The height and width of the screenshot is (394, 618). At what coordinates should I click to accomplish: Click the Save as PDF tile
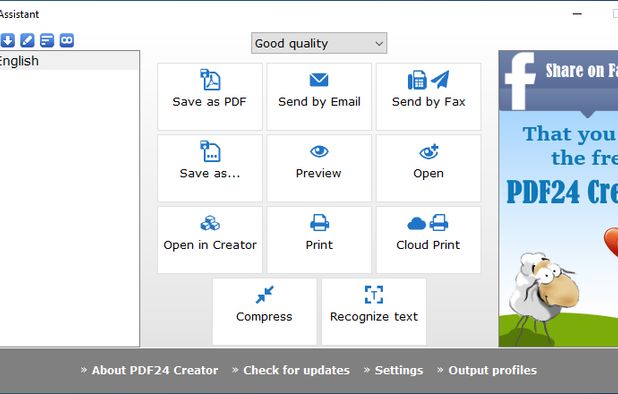[210, 97]
